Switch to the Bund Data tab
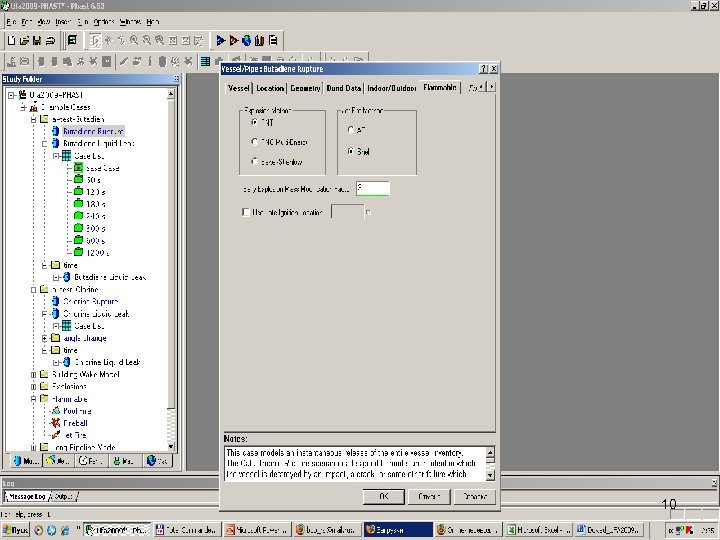Image resolution: width=720 pixels, height=540 pixels. (344, 88)
